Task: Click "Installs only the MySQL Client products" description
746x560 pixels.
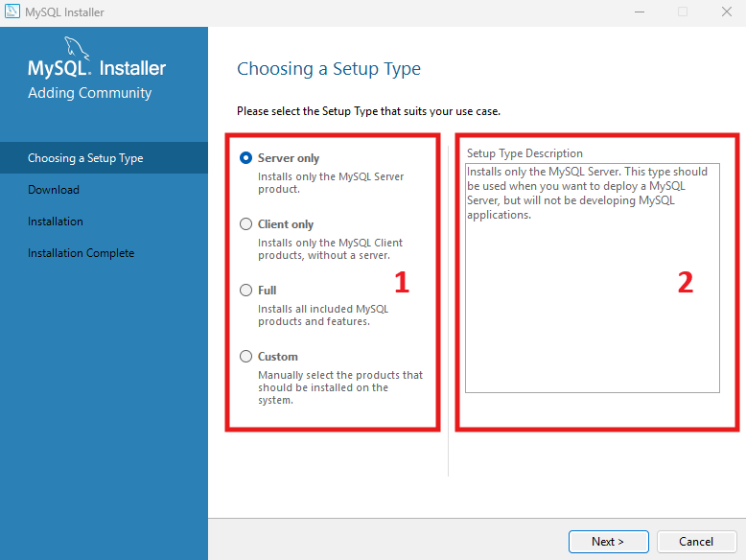Action: [330, 249]
